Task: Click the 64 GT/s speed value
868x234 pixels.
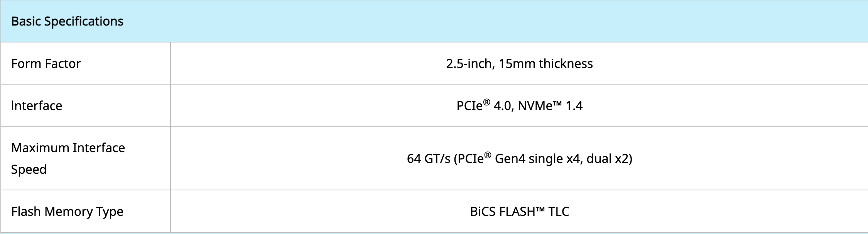Action: click(519, 158)
